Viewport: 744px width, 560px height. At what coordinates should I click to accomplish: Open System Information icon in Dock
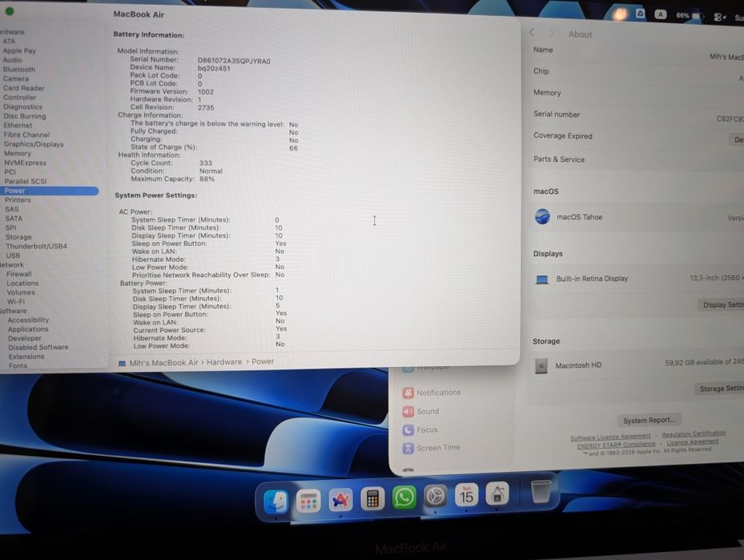click(497, 494)
